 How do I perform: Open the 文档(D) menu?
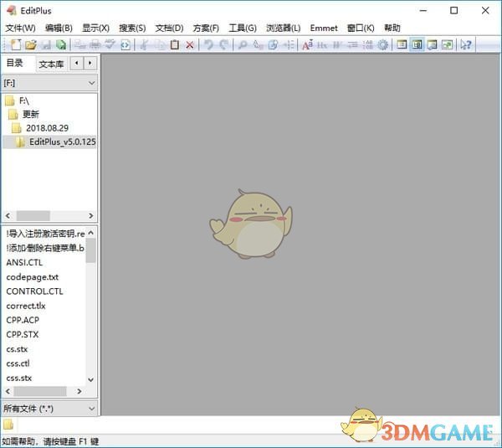(169, 28)
